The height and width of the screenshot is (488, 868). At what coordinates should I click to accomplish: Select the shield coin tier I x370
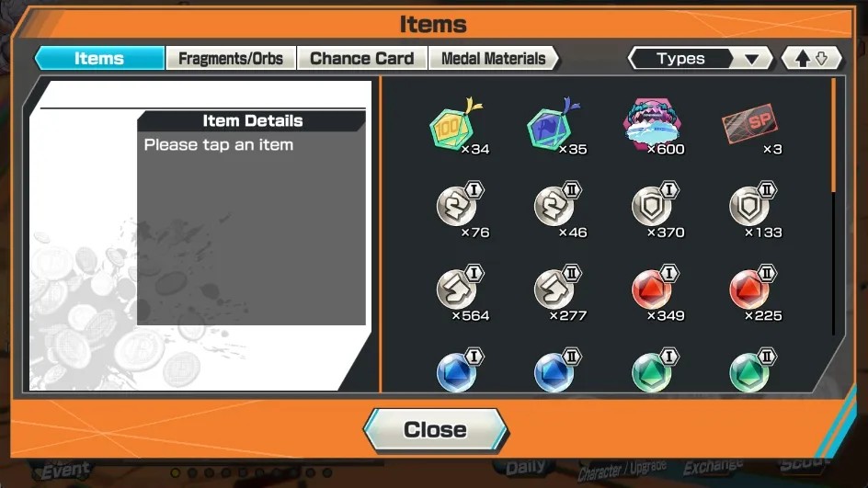point(656,210)
